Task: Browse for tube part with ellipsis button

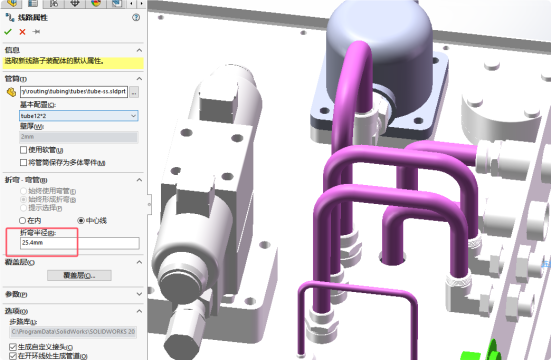Action: pyautogui.click(x=134, y=92)
